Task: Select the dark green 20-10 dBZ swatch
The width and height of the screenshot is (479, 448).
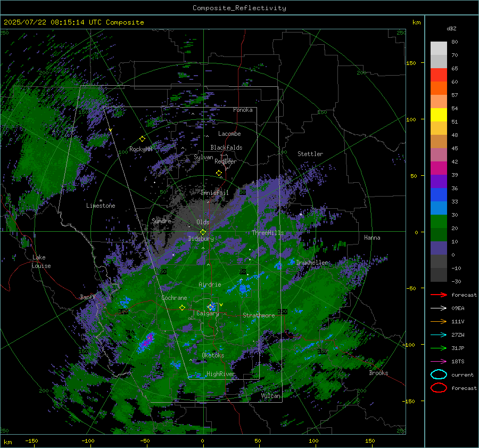Action: click(x=439, y=234)
